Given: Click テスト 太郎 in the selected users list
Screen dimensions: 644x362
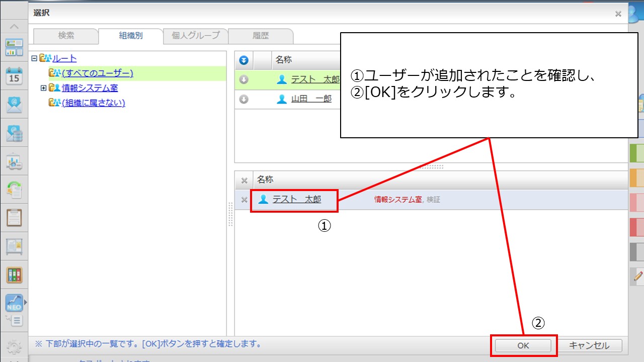Looking at the screenshot, I should click(x=296, y=200).
